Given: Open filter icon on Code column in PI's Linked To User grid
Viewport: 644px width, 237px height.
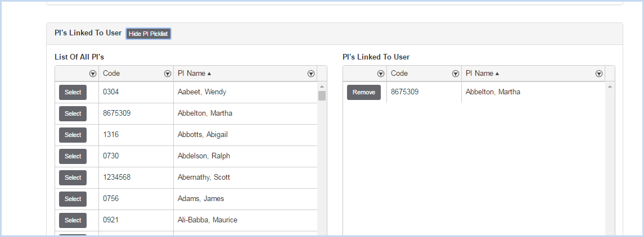Looking at the screenshot, I should tap(456, 74).
